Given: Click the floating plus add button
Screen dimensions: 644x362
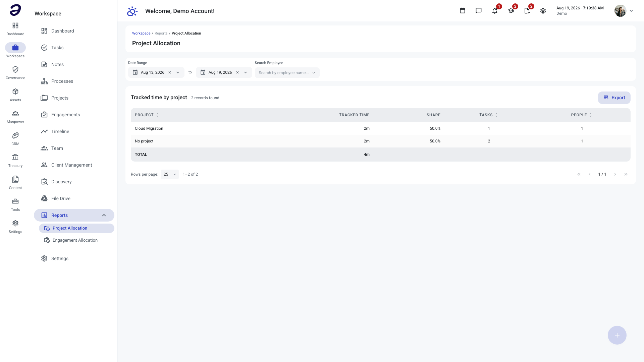Looking at the screenshot, I should point(617,335).
